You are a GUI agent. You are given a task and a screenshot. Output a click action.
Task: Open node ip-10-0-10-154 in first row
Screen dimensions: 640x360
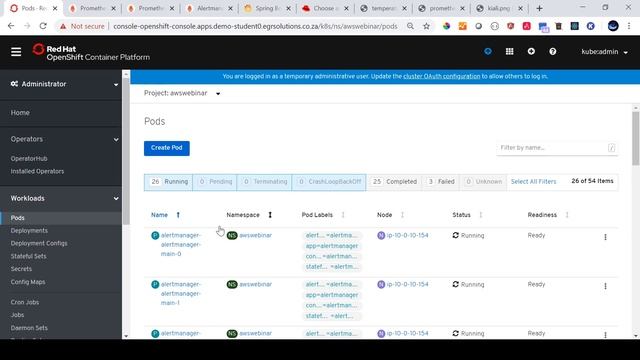click(x=407, y=236)
